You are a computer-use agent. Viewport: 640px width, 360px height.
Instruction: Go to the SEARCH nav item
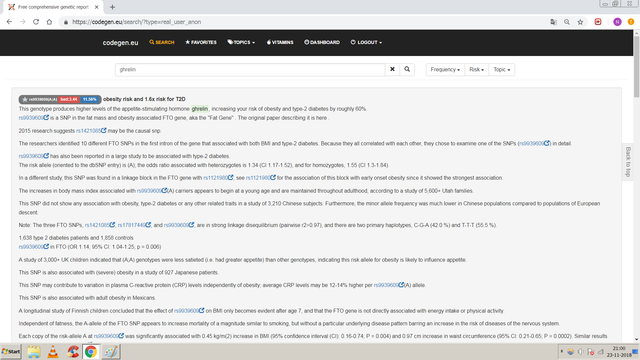[162, 42]
